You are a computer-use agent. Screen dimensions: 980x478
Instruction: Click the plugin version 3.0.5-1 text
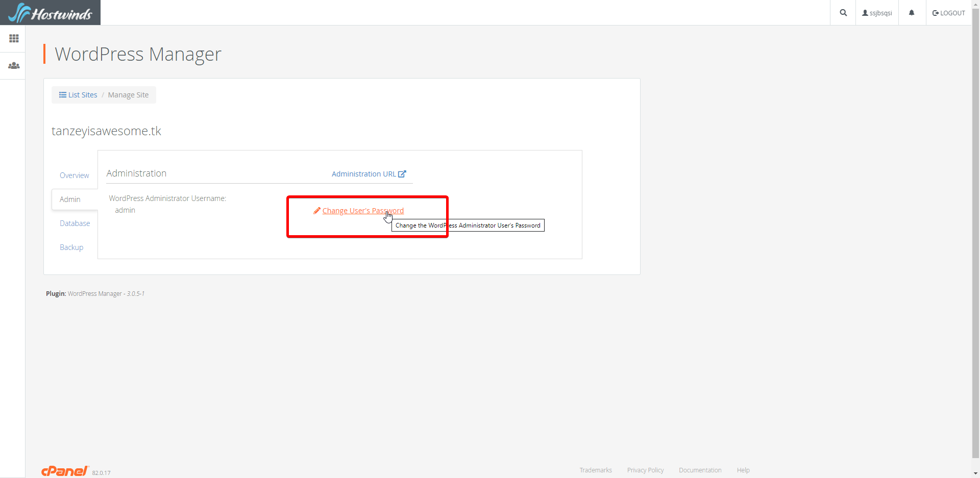[x=136, y=294]
